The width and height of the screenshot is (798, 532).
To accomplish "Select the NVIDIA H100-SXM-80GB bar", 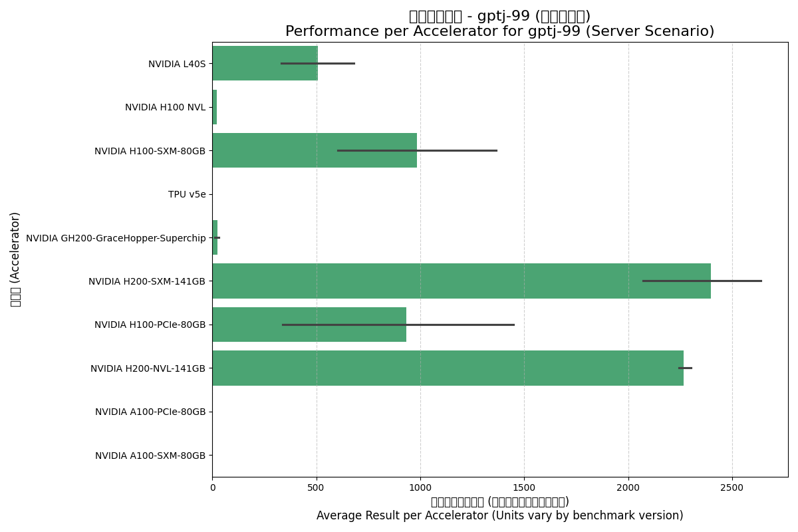I will tap(313, 150).
